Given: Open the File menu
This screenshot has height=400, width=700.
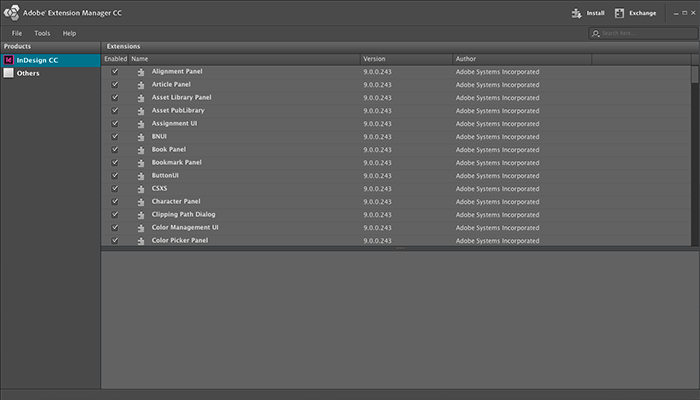Looking at the screenshot, I should click(x=17, y=33).
